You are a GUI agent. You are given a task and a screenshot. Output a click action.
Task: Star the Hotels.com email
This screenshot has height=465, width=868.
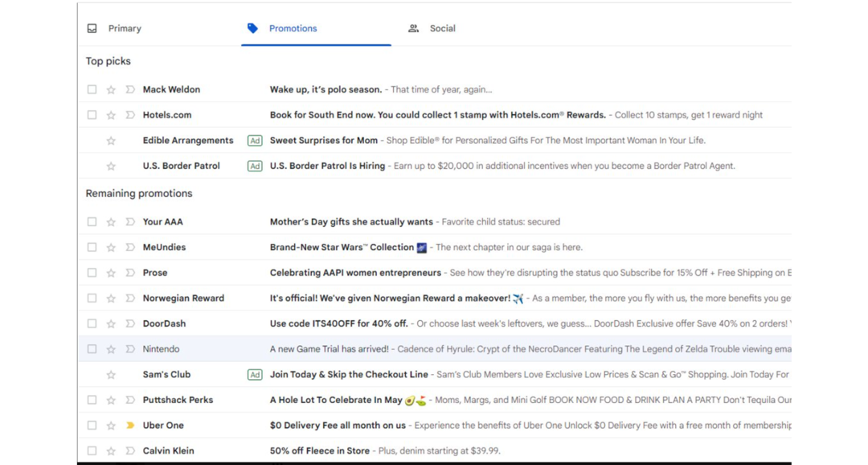point(110,114)
